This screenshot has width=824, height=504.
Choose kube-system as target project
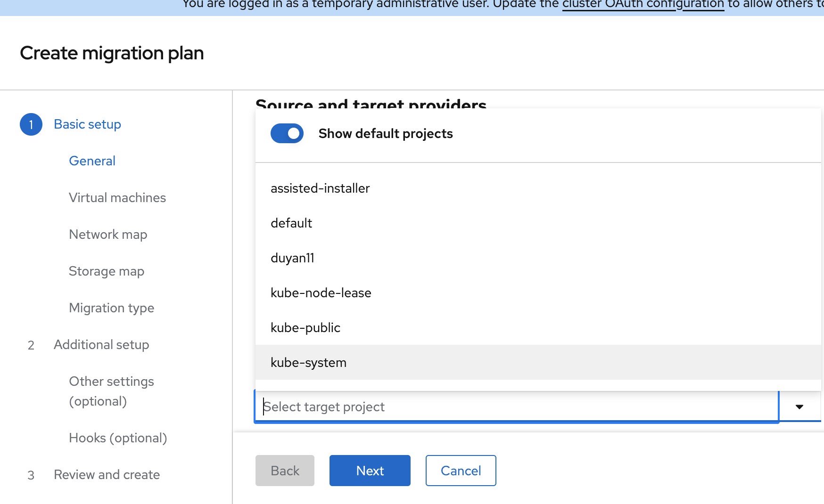tap(308, 363)
